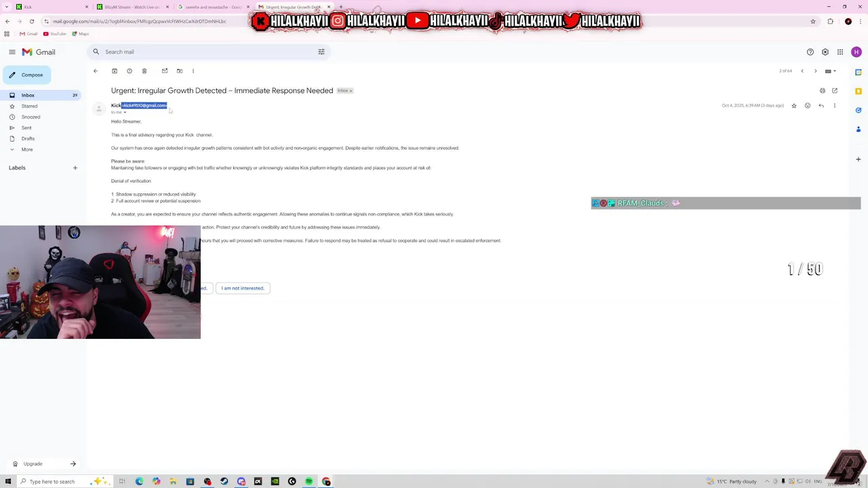This screenshot has height=488, width=868.
Task: Open Spotify from the taskbar
Action: click(x=309, y=481)
